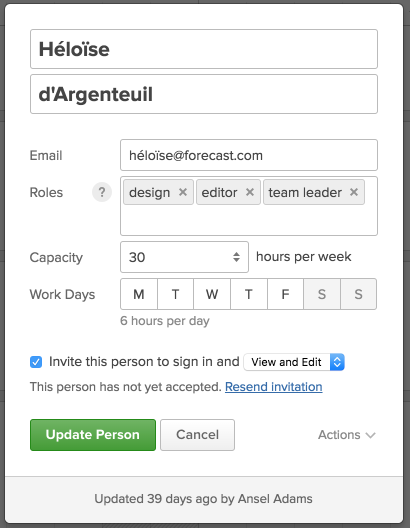
Task: Remove the editor role tag
Action: (x=250, y=192)
